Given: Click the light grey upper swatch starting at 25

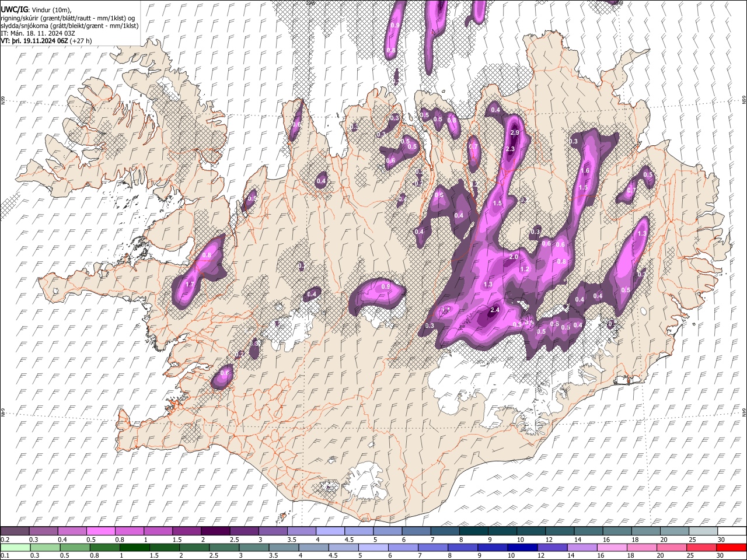Looking at the screenshot, I should 703,531.
